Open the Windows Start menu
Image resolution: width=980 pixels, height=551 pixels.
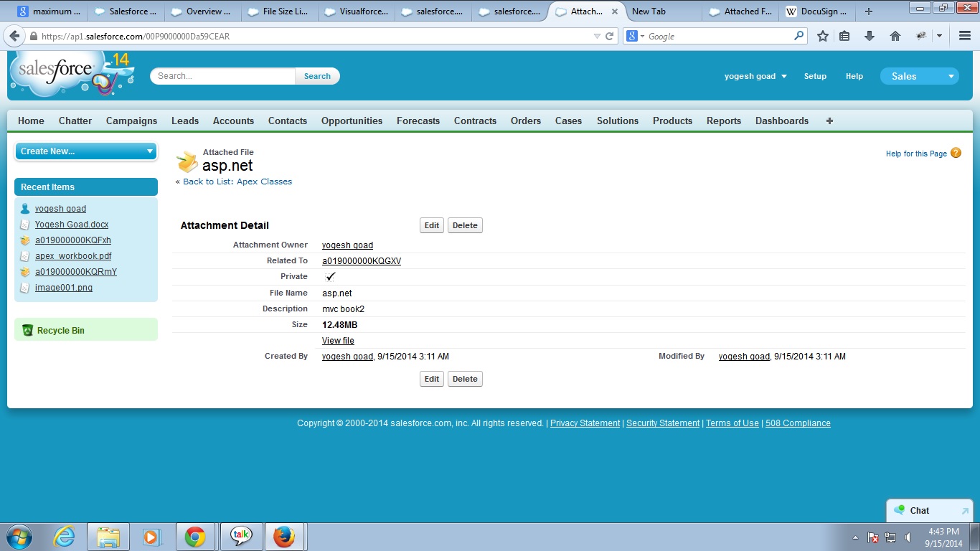point(19,537)
